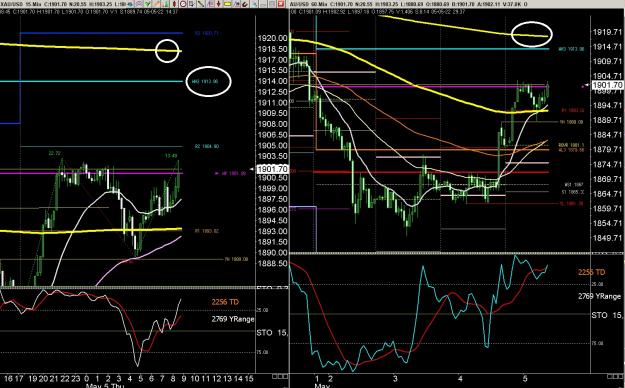Click the R1 1893.82 pivot label in the 15 Min chart
Image resolution: width=625 pixels, height=388 pixels.
pyautogui.click(x=207, y=231)
